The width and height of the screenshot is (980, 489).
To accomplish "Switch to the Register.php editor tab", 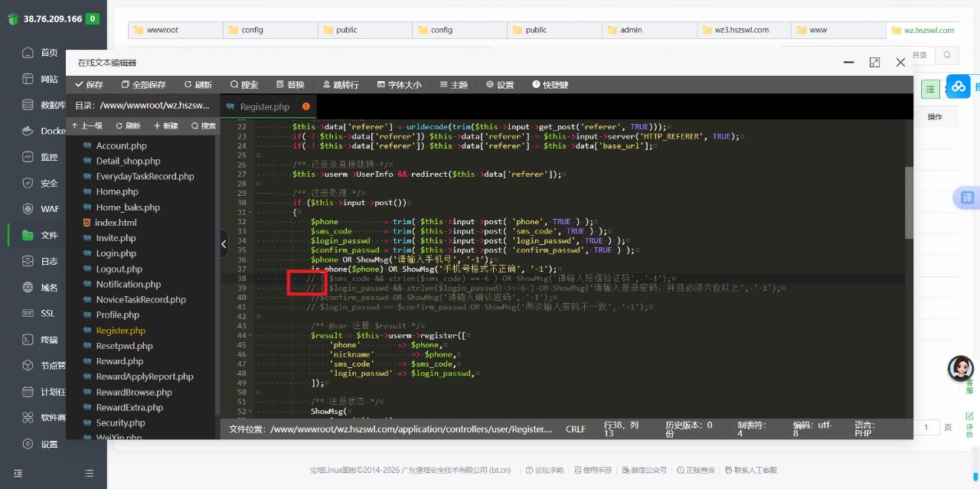I will tap(264, 106).
